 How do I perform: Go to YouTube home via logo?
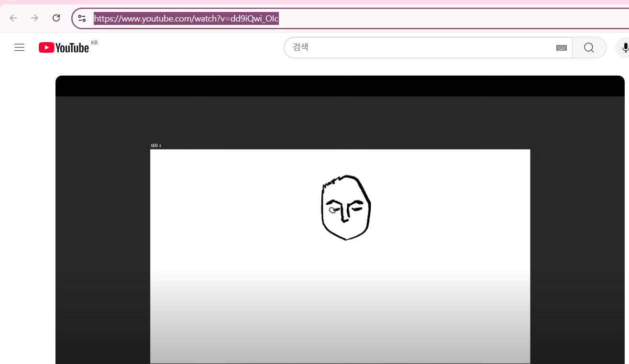tap(64, 47)
